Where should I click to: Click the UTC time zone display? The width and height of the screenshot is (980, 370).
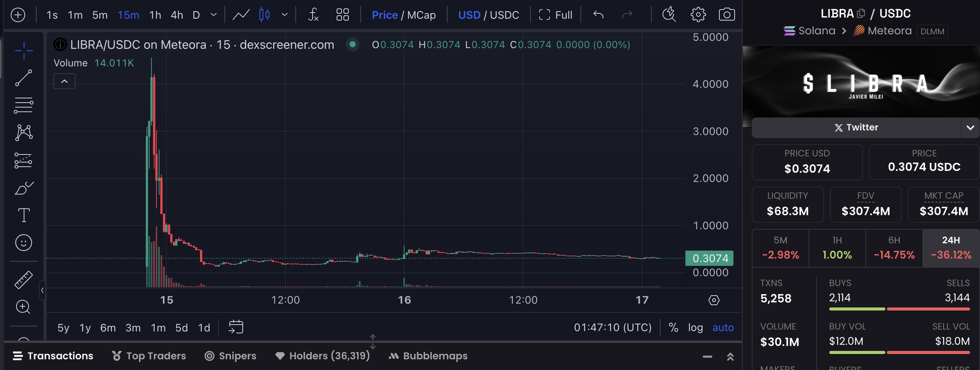[x=612, y=328]
